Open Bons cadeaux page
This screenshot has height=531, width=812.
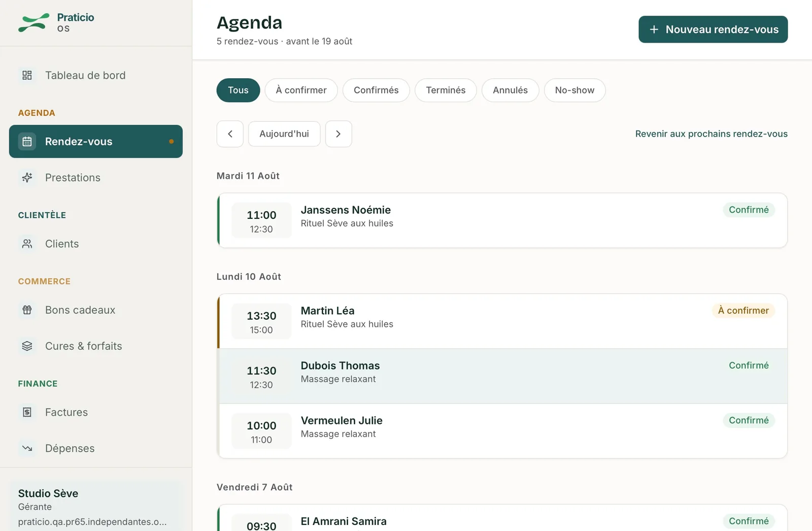(x=96, y=310)
